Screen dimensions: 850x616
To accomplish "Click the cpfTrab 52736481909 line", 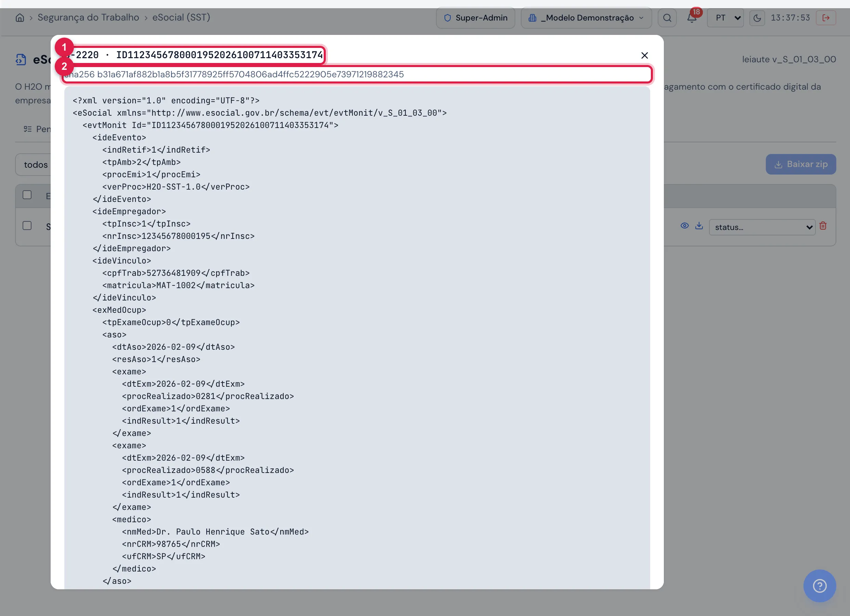I will 176,273.
